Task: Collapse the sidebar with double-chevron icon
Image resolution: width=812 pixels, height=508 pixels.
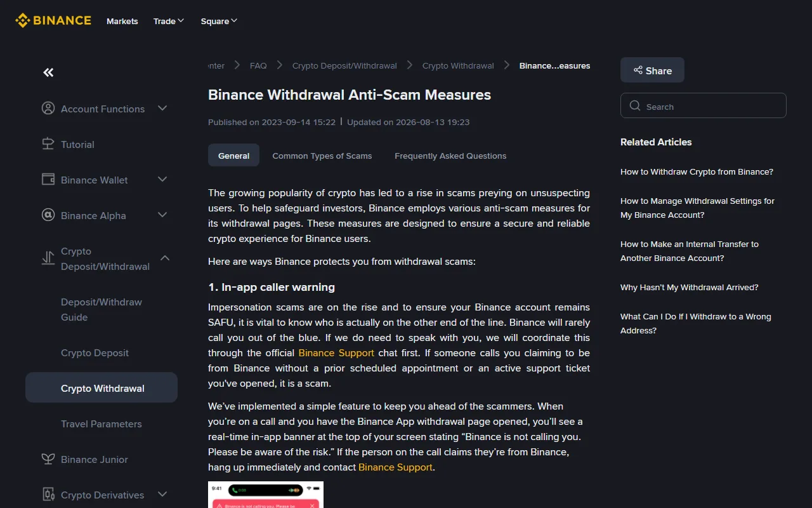Action: tap(48, 72)
